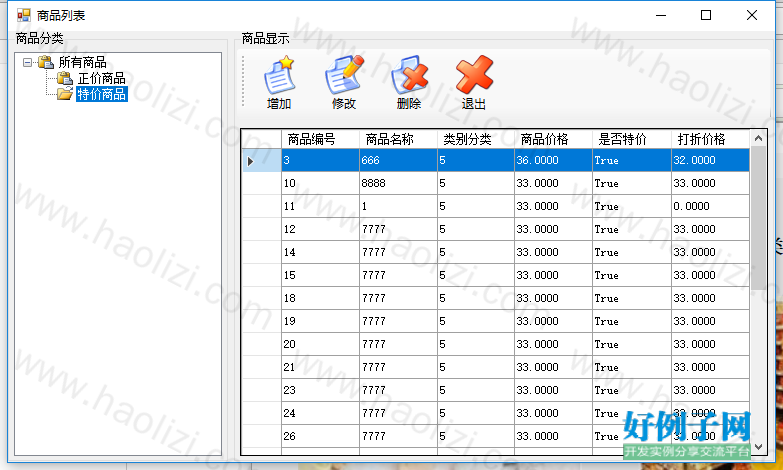This screenshot has height=470, width=783.
Task: Maximize the 商品列表 window
Action: [706, 15]
